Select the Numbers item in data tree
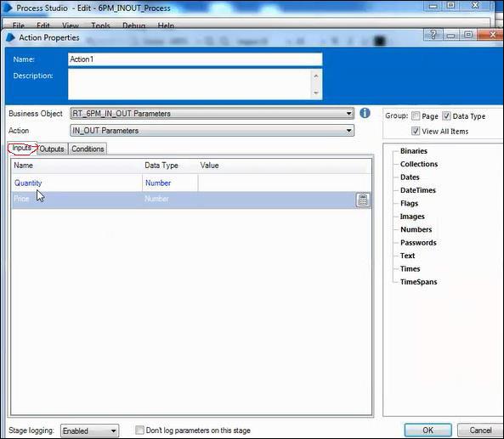The height and width of the screenshot is (439, 504). pyautogui.click(x=416, y=229)
